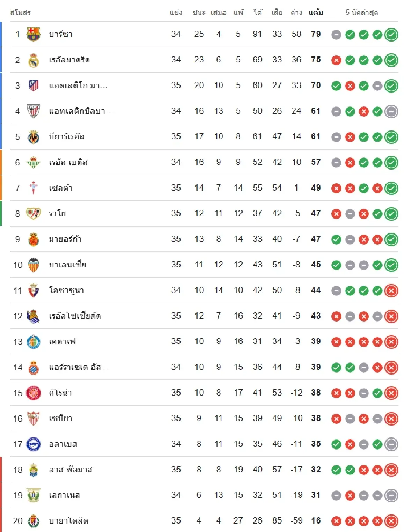This screenshot has width=419, height=532.
Task: Click the Atletico Madrid club crest
Action: pyautogui.click(x=34, y=86)
